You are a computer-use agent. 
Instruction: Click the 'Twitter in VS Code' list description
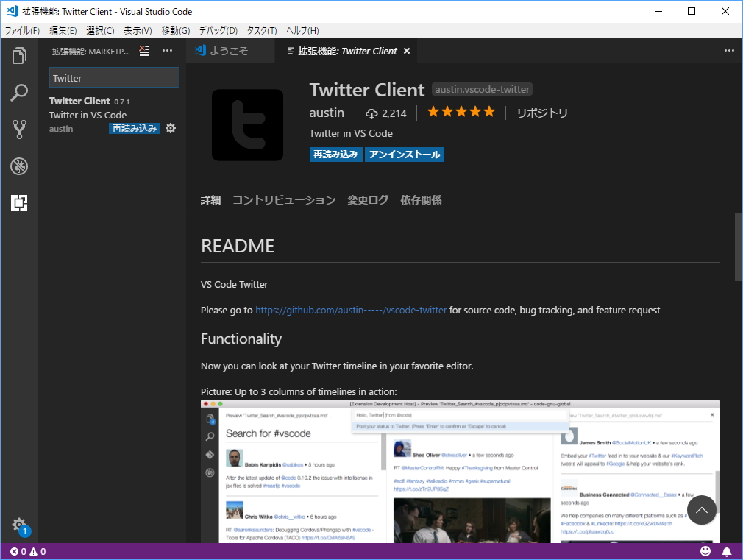(88, 116)
